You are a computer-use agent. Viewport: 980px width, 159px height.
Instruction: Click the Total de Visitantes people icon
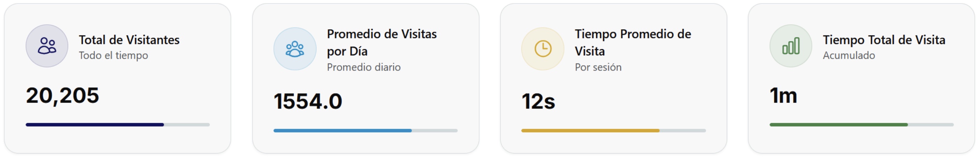point(47,46)
